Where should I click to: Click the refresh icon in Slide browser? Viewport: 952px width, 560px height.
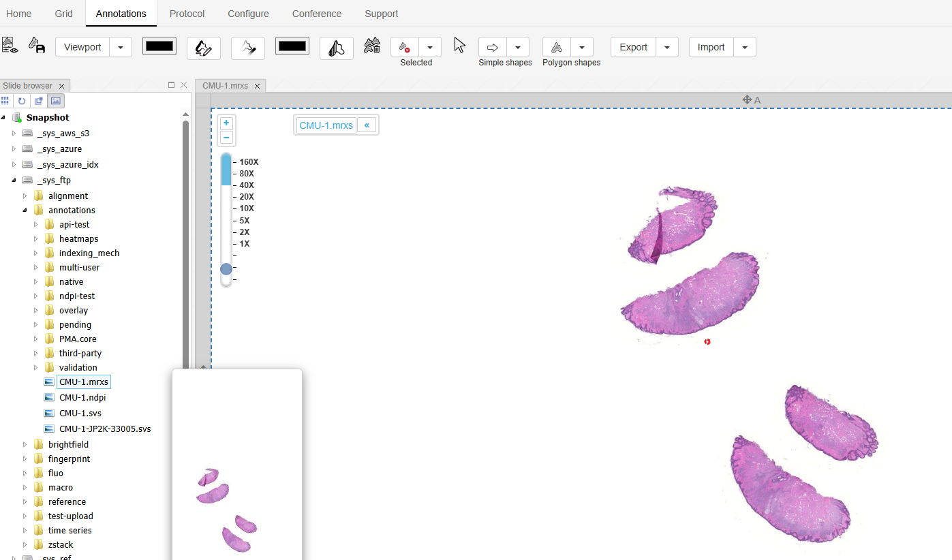point(22,101)
